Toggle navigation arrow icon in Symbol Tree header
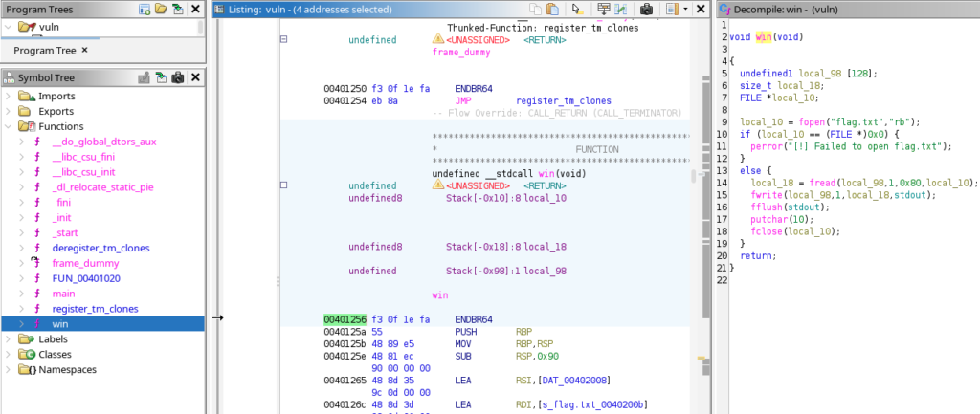The image size is (980, 414). 161,77
